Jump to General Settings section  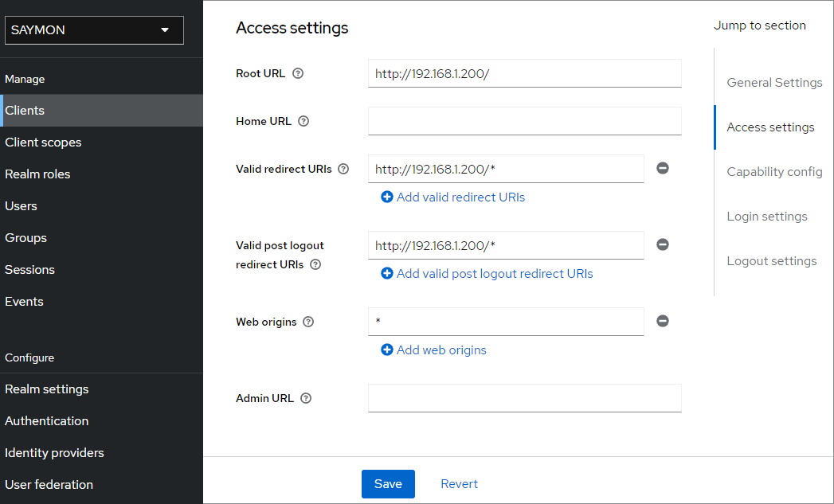coord(774,83)
